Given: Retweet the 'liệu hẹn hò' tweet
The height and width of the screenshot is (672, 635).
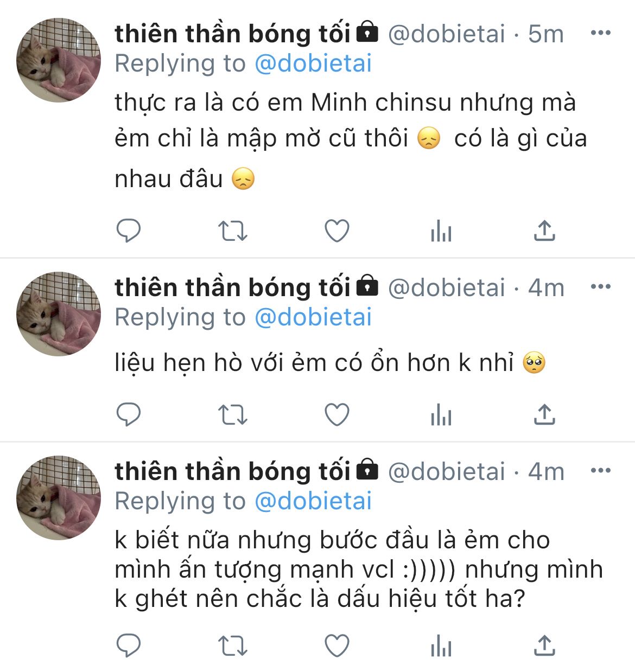Looking at the screenshot, I should (x=233, y=415).
